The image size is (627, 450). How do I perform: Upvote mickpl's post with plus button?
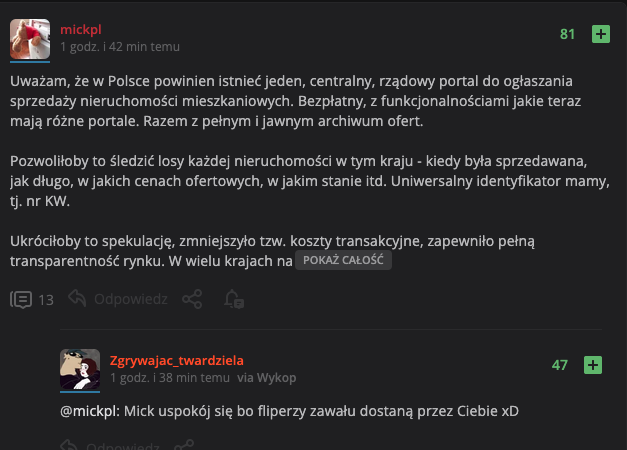(601, 34)
